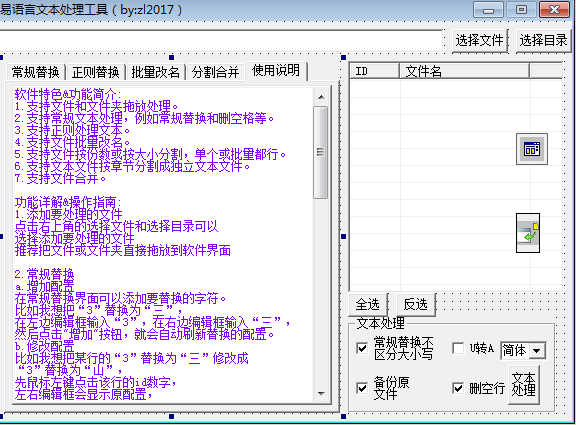This screenshot has width=576, height=425.
Task: Click the 选择目录 button
Action: click(x=543, y=40)
